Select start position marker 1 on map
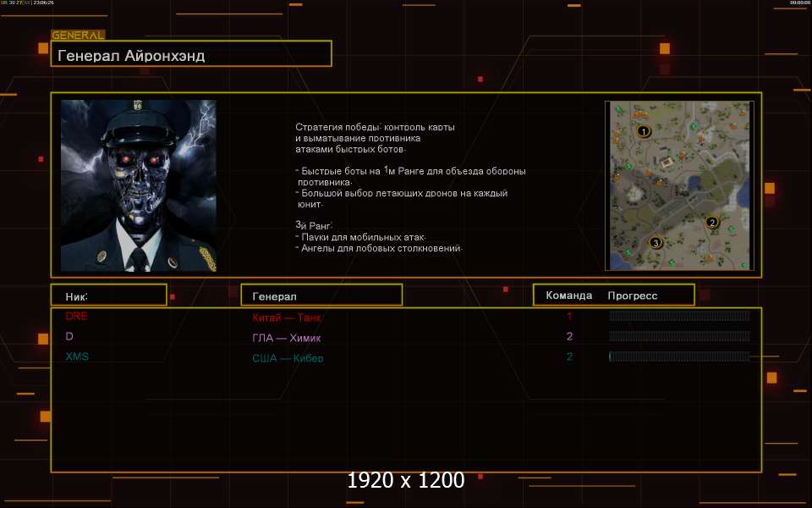This screenshot has width=812, height=508. [643, 132]
